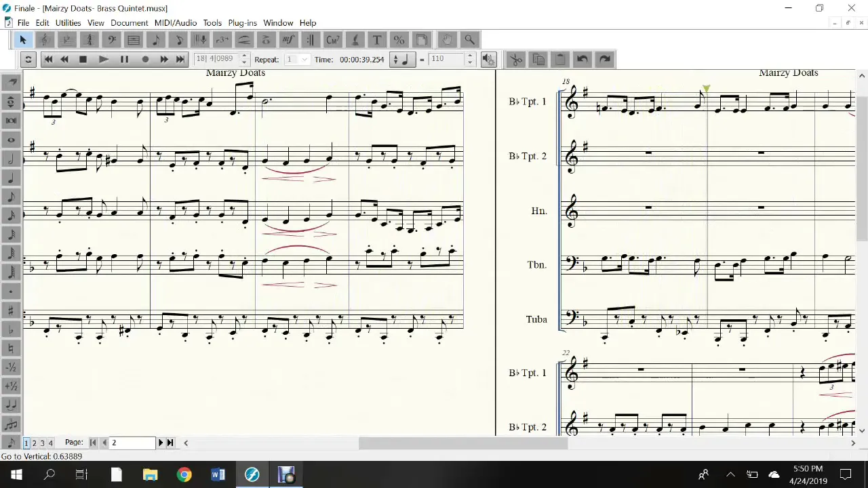Select the Hand Grabber tool
This screenshot has height=488, width=868.
coord(447,39)
